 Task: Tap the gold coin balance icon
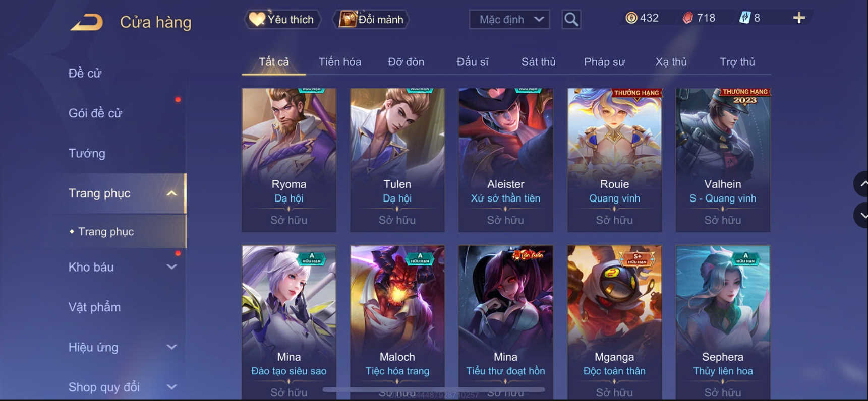coord(631,18)
